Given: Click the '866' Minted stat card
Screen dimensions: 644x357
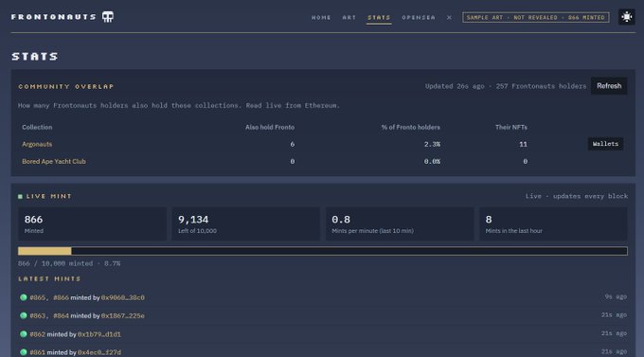Looking at the screenshot, I should pos(93,223).
